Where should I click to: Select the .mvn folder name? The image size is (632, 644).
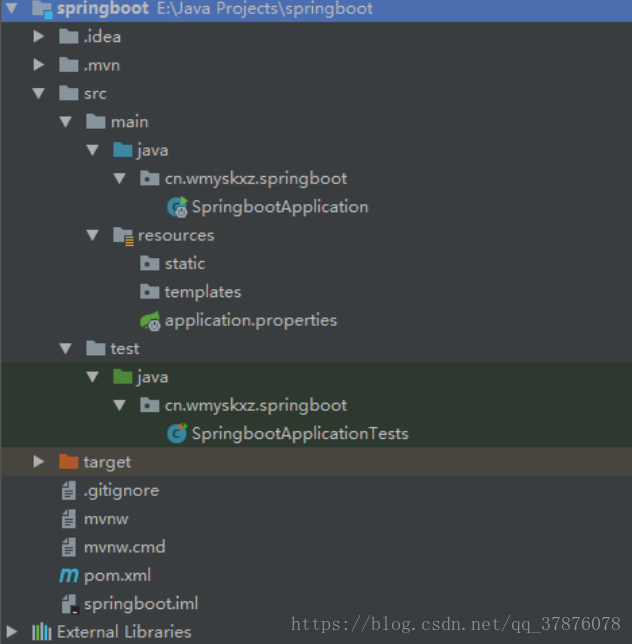[x=102, y=65]
